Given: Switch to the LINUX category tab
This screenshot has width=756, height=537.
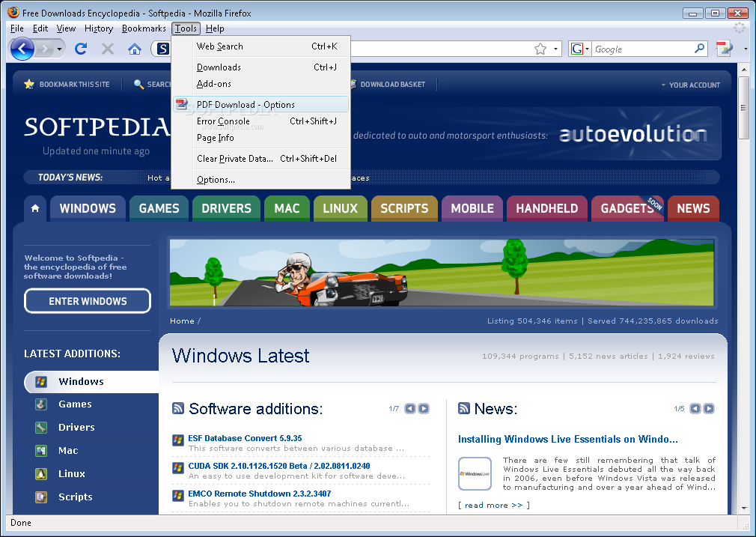Looking at the screenshot, I should [341, 208].
